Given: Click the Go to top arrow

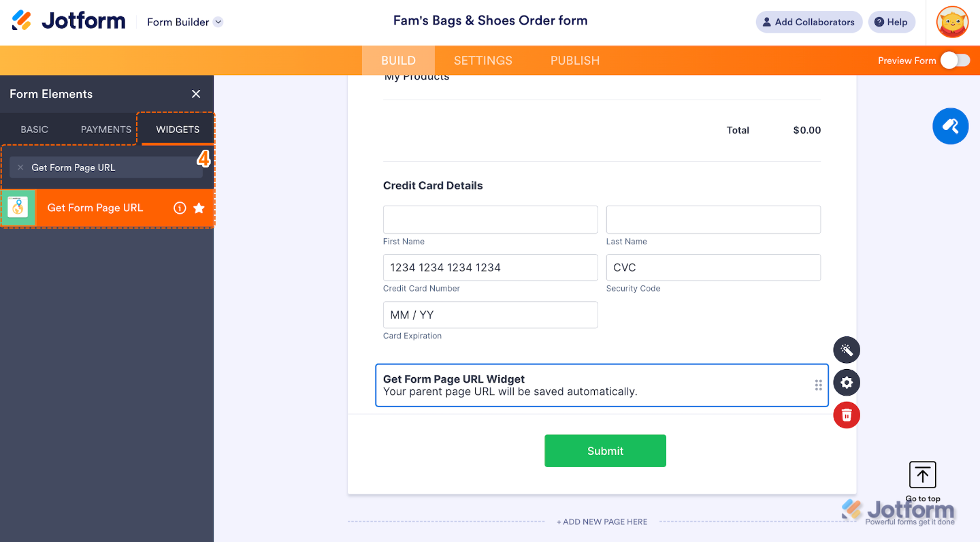Looking at the screenshot, I should (922, 475).
